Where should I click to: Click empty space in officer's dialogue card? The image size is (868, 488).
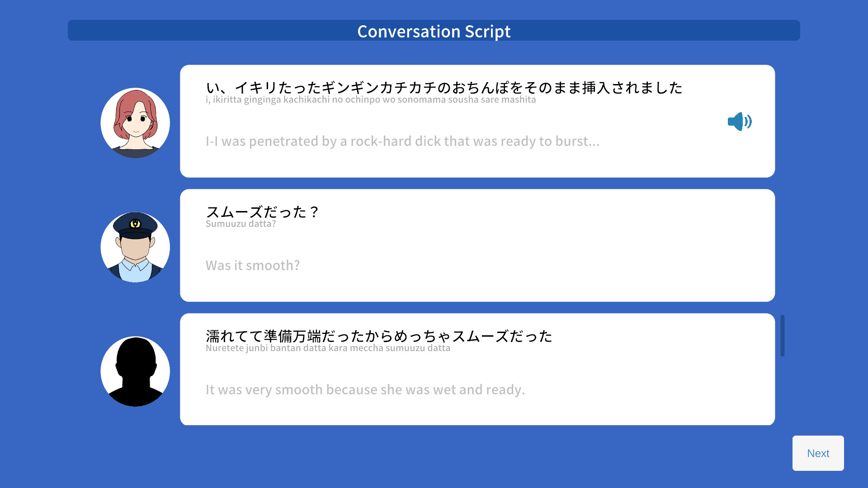(542, 253)
